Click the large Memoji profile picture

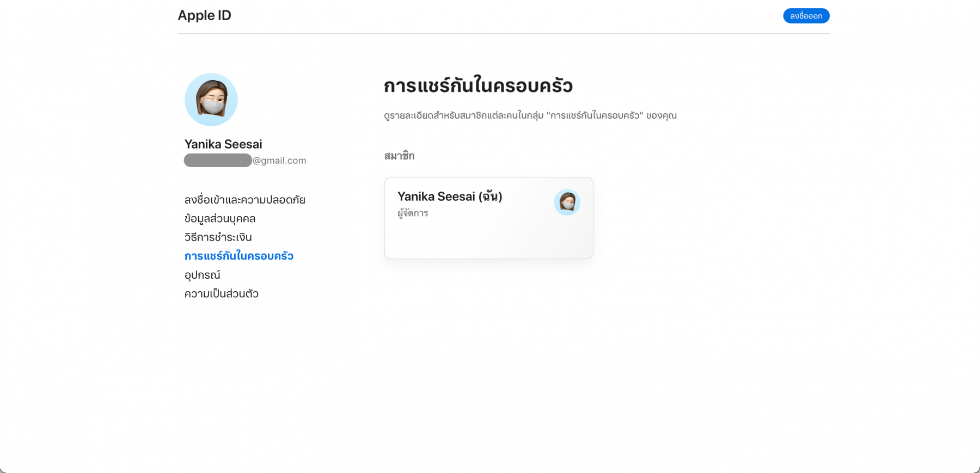click(211, 100)
